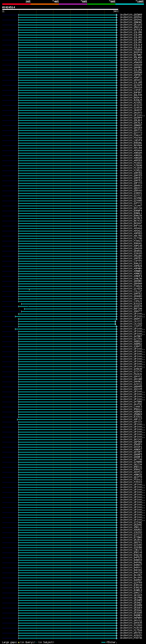Image resolution: width=146 pixels, height=644 pixels.
Task: Select hit label UniRef100_B6UHJ4
Action: point(131,98)
